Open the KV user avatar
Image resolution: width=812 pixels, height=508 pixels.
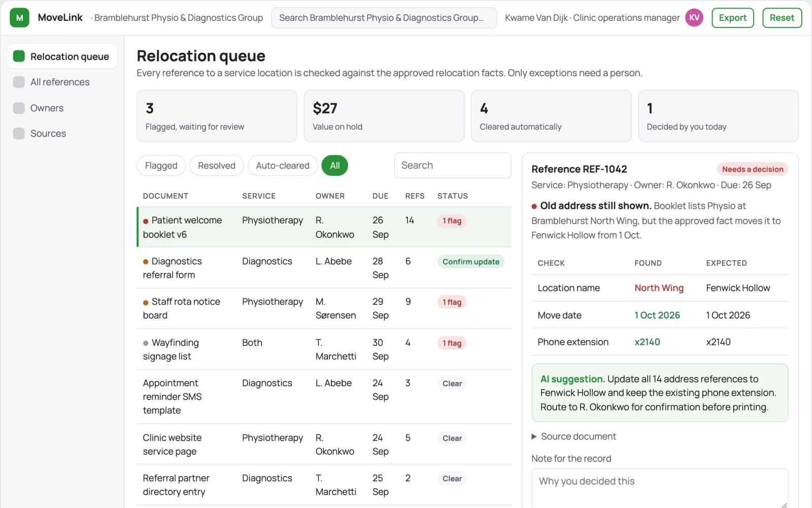[694, 18]
